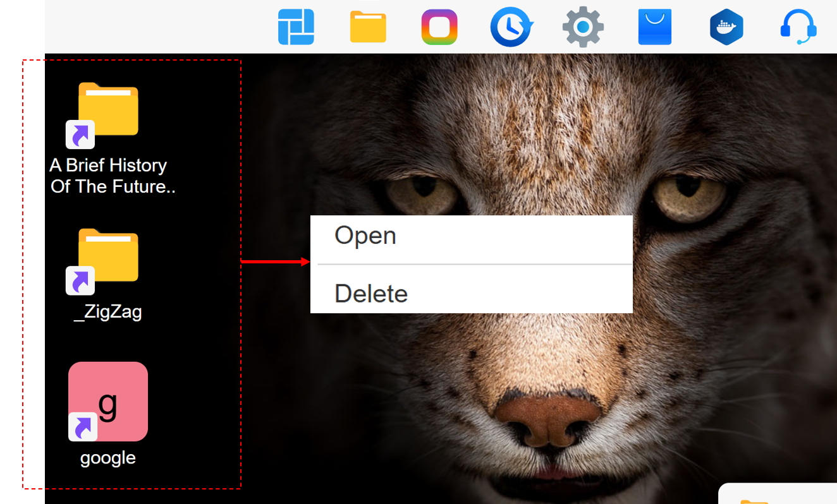This screenshot has height=504, width=837.
Task: Click the "_ZigZag" shortcut label
Action: (x=107, y=312)
